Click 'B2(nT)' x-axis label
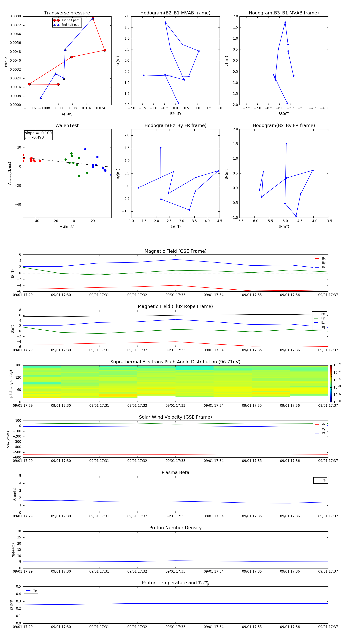The image size is (351, 644). click(175, 114)
